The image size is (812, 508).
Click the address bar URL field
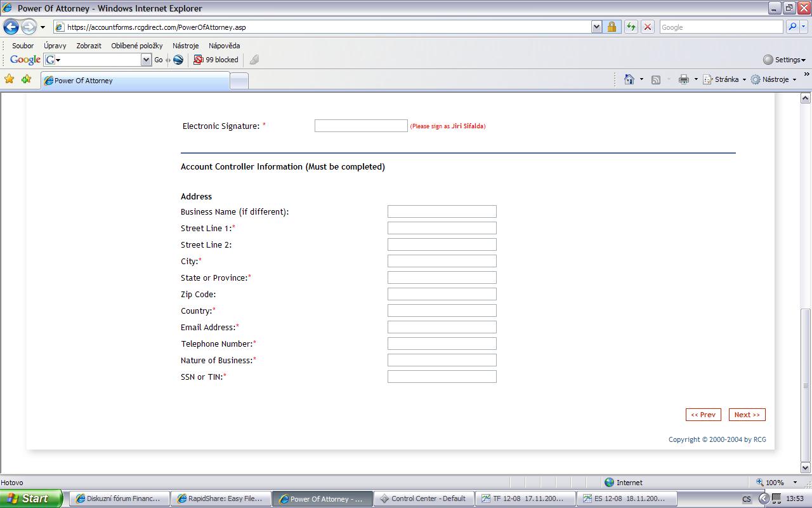pyautogui.click(x=322, y=27)
